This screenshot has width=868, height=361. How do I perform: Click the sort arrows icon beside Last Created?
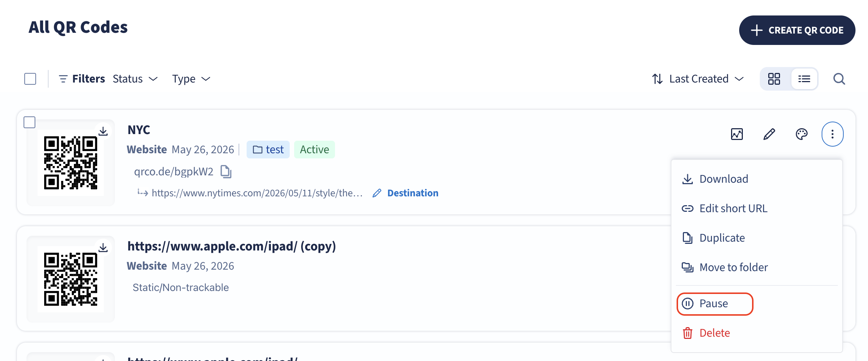pos(657,79)
